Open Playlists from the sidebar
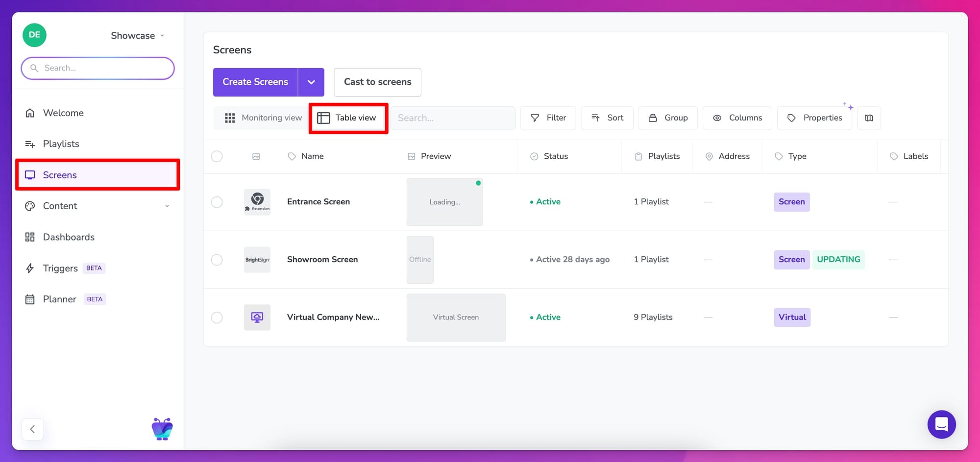980x462 pixels. 61,144
